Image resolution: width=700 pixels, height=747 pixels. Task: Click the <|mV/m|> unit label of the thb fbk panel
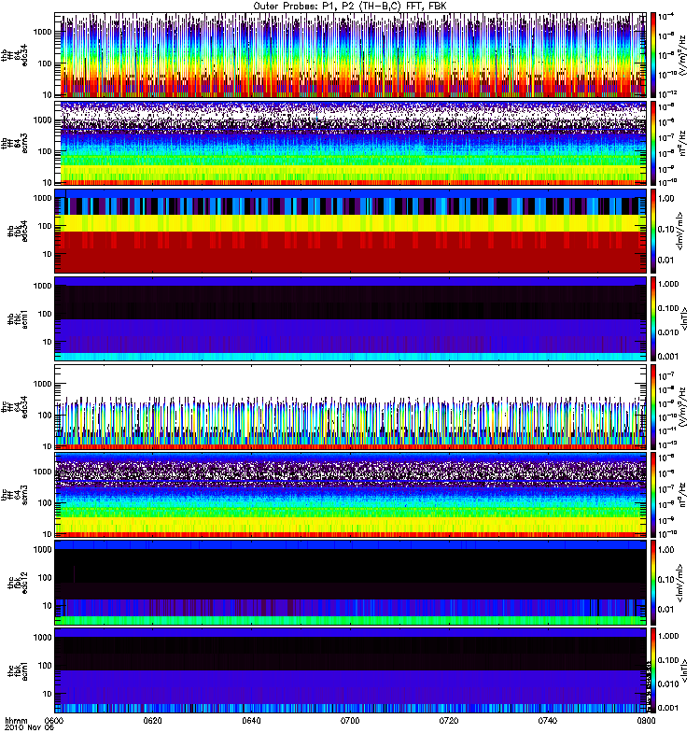[x=680, y=231]
